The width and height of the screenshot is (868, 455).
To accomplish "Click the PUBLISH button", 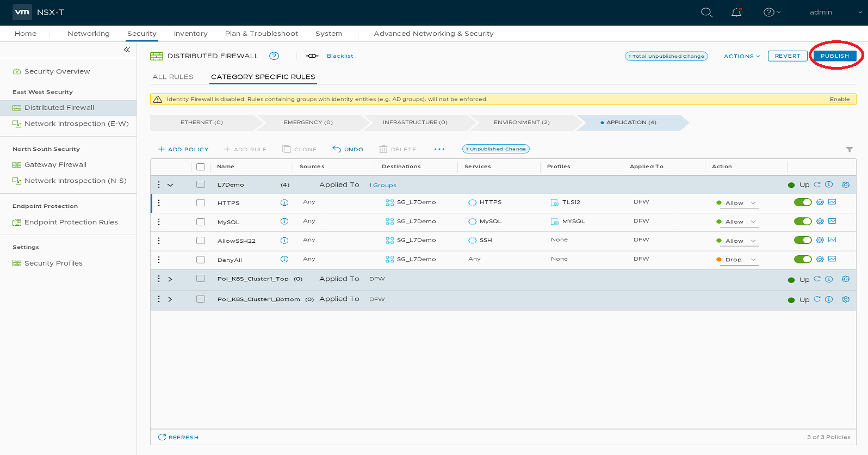I will pyautogui.click(x=834, y=56).
